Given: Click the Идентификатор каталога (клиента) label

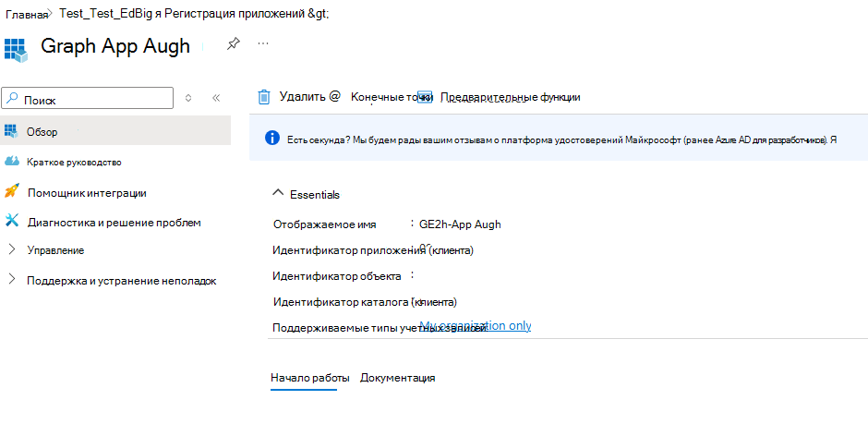Looking at the screenshot, I should pyautogui.click(x=365, y=302).
